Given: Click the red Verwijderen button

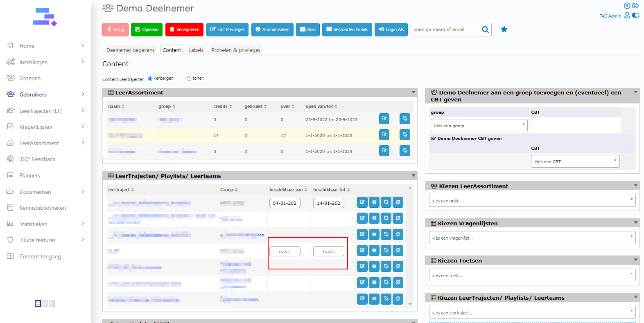Looking at the screenshot, I should [184, 29].
